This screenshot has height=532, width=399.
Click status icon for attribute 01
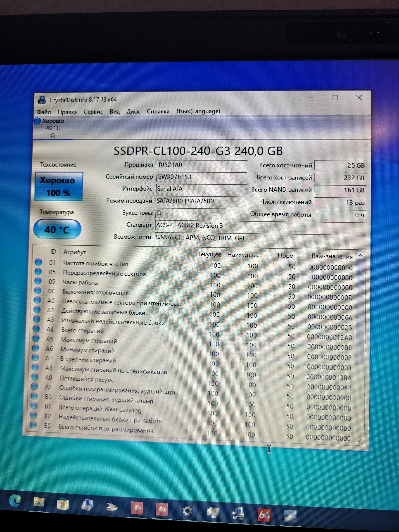click(39, 262)
